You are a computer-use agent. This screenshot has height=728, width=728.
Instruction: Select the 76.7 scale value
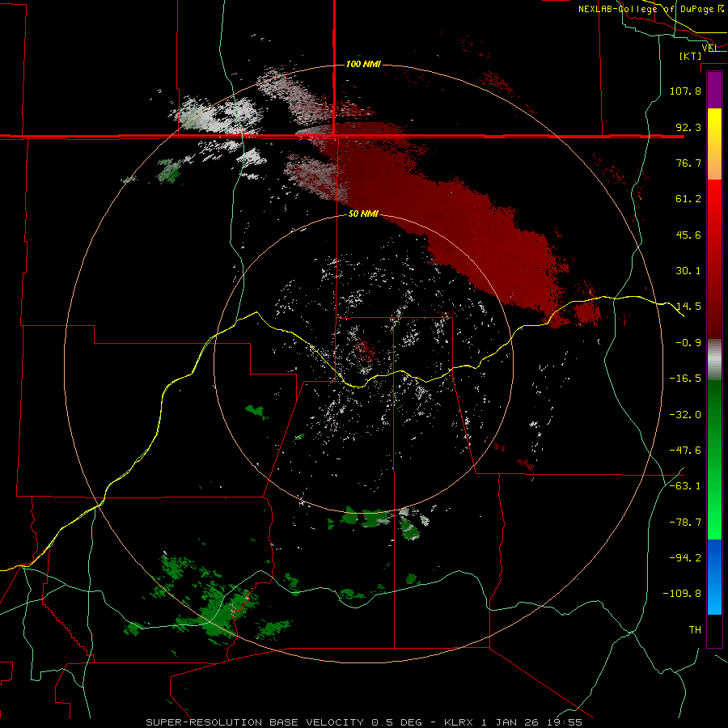click(688, 163)
